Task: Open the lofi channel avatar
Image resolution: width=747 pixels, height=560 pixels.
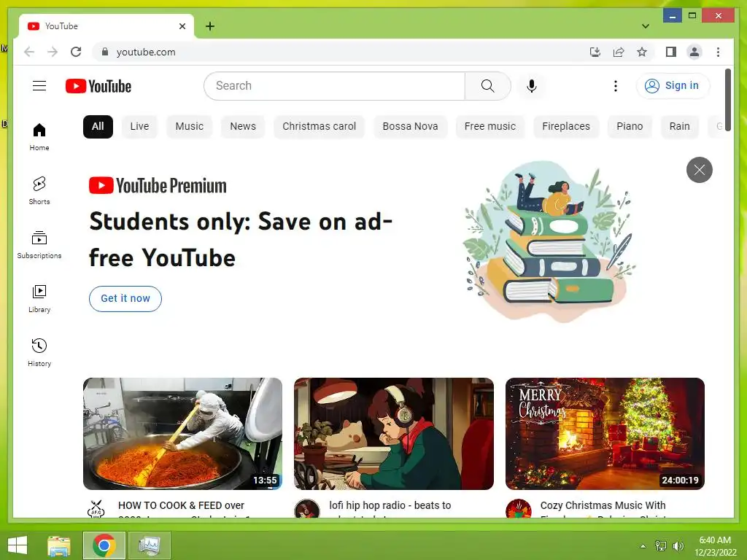Action: (x=307, y=509)
